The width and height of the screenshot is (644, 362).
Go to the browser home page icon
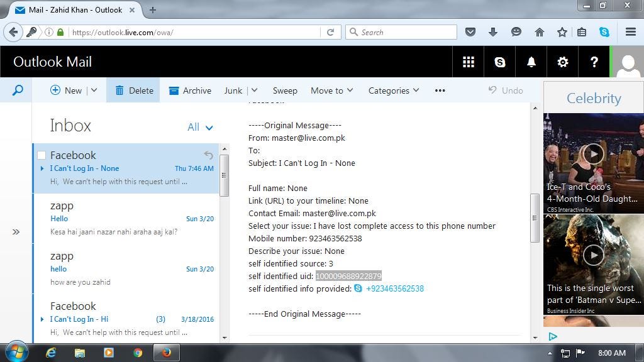[539, 32]
